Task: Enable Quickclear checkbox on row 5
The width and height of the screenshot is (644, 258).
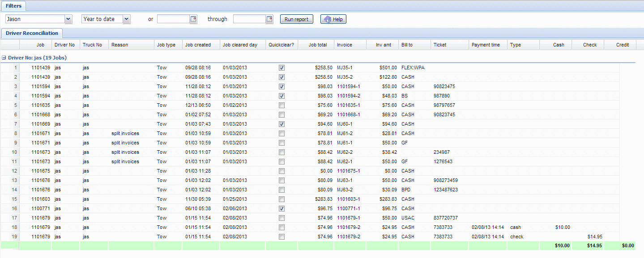Action: point(281,106)
